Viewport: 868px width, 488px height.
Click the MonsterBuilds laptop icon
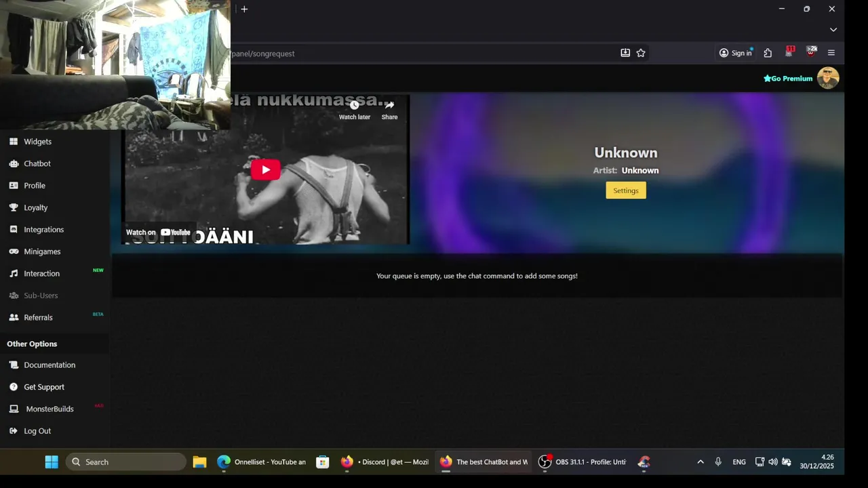(14, 409)
